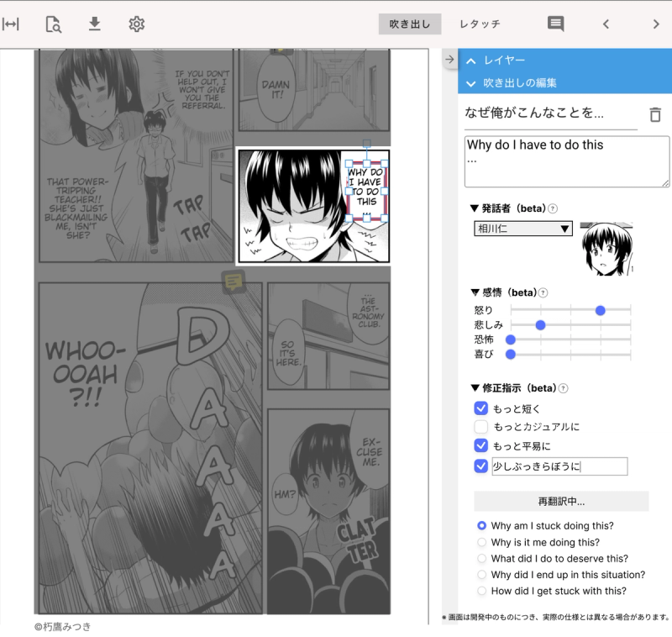Image resolution: width=672 pixels, height=637 pixels.
Task: Click the DAMN IT! speech bubble
Action: click(276, 90)
